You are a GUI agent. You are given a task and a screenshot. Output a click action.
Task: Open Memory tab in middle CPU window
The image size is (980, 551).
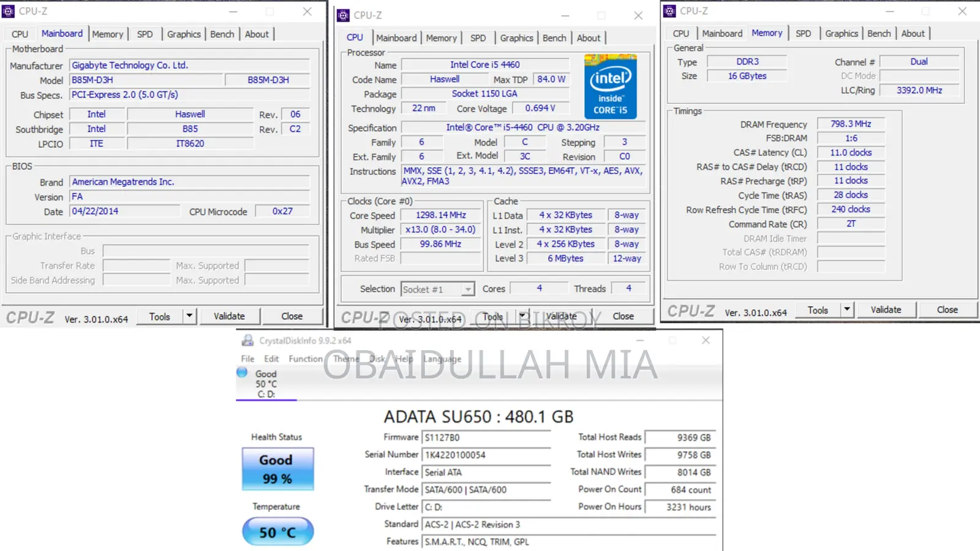click(x=441, y=38)
